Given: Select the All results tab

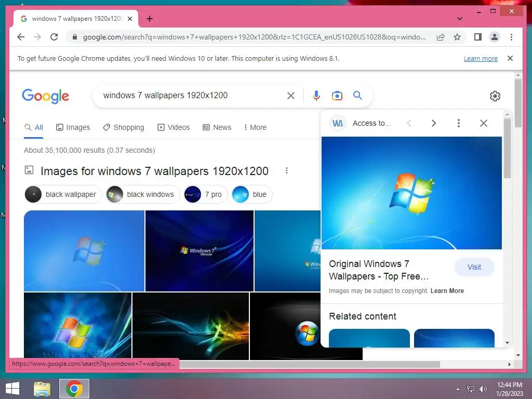Looking at the screenshot, I should pos(34,128).
